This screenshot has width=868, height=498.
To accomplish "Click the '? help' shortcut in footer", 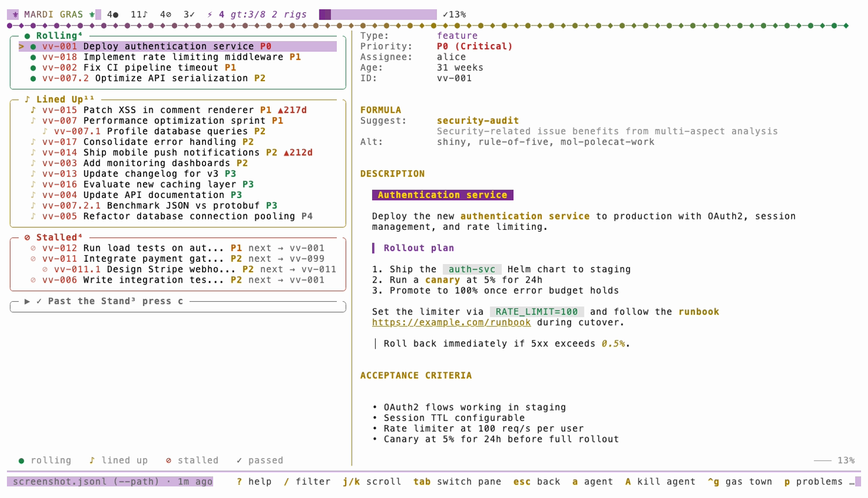I will (254, 482).
